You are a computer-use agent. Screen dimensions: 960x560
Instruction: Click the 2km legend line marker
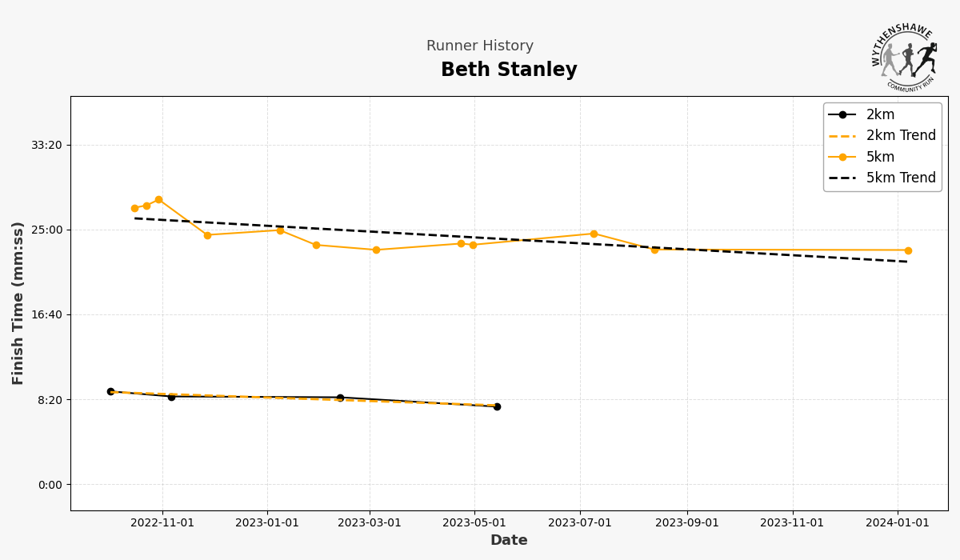(x=842, y=114)
